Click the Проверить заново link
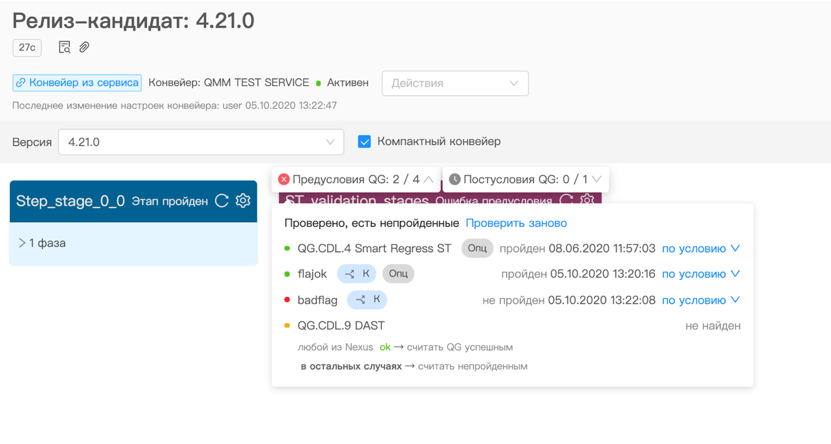The width and height of the screenshot is (831, 444). tap(516, 223)
